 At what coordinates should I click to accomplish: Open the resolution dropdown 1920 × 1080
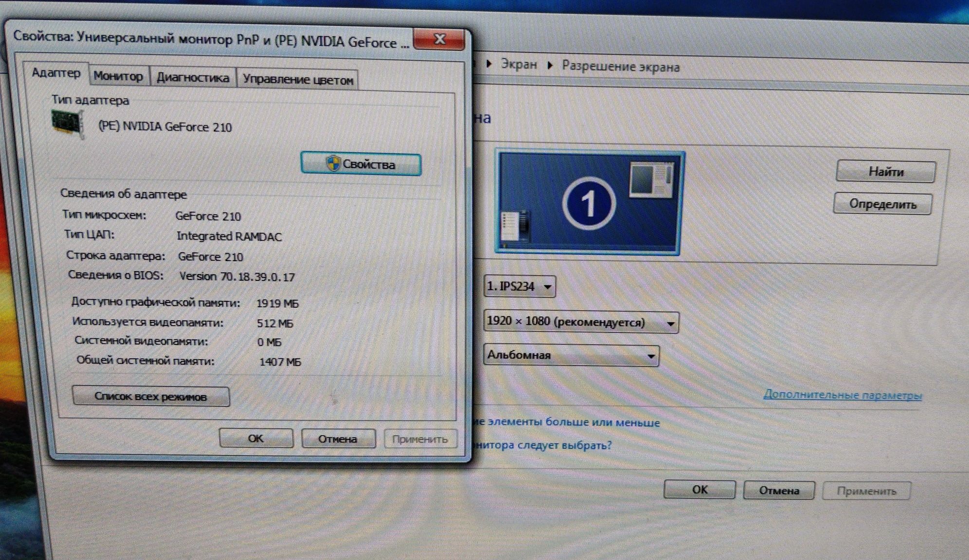[x=581, y=322]
